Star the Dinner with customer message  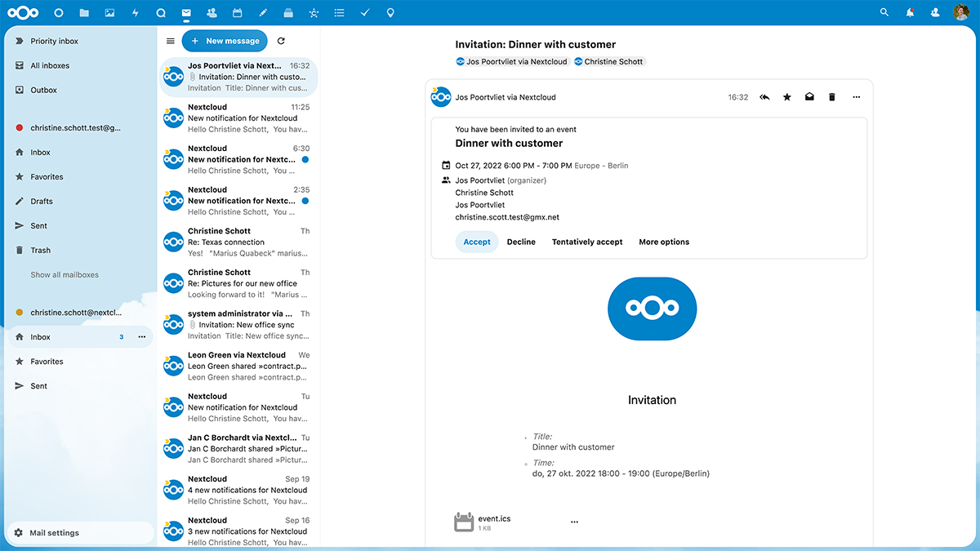pos(787,97)
